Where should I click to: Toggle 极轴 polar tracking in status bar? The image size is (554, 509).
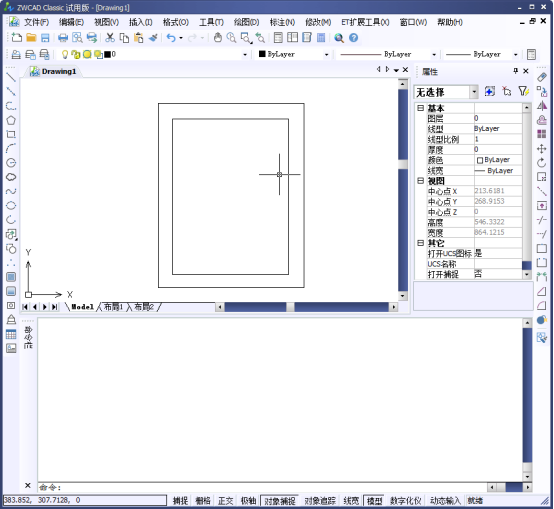pyautogui.click(x=248, y=501)
